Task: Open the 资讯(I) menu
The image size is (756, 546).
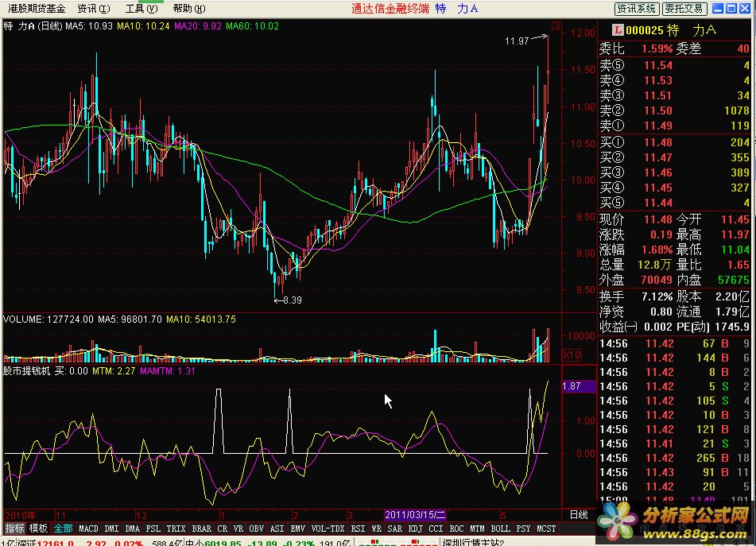Action: (x=94, y=8)
